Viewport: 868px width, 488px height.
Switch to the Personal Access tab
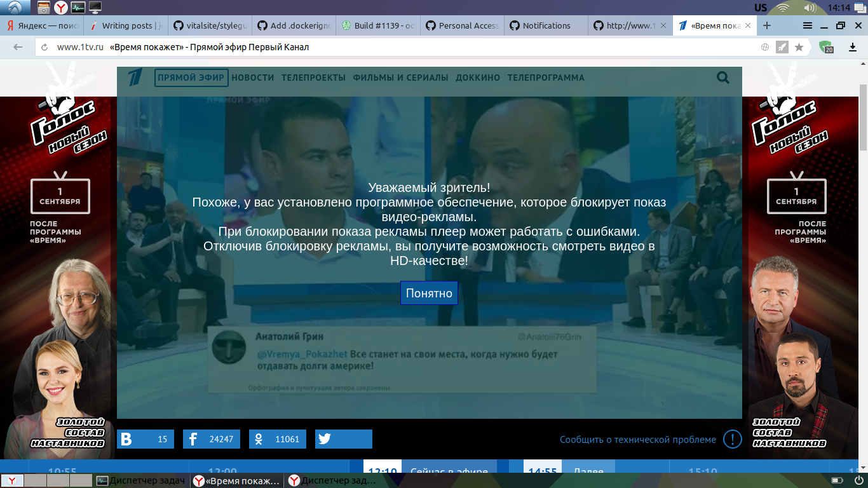pos(461,26)
